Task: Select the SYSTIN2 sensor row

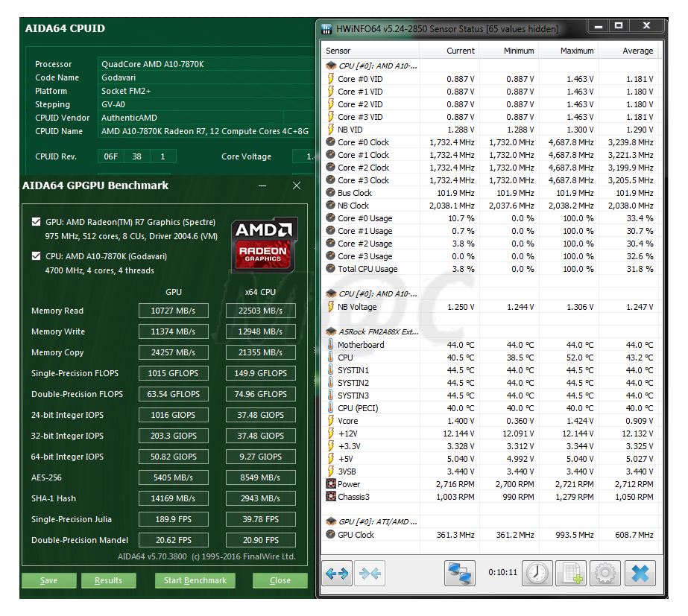Action: [x=491, y=383]
